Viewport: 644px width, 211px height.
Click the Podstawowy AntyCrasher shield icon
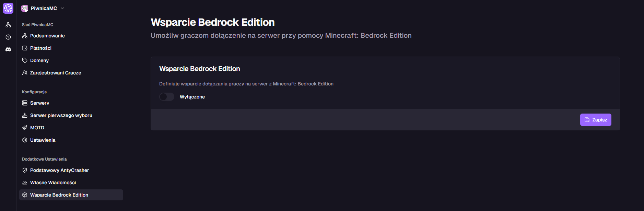tap(25, 170)
